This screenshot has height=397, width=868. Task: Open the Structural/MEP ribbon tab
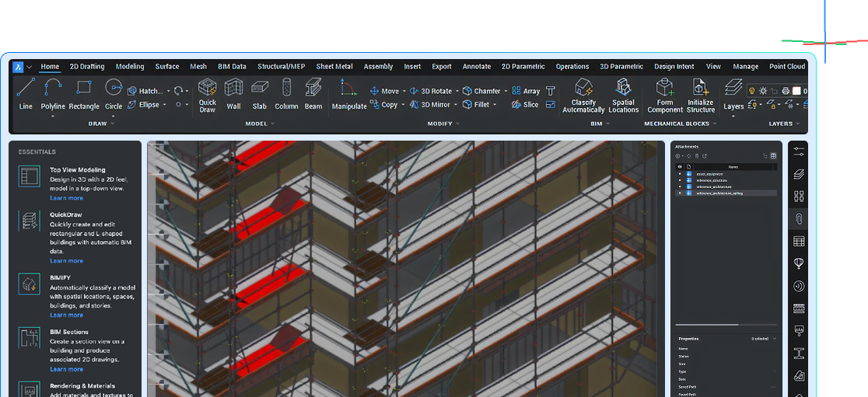tap(282, 66)
